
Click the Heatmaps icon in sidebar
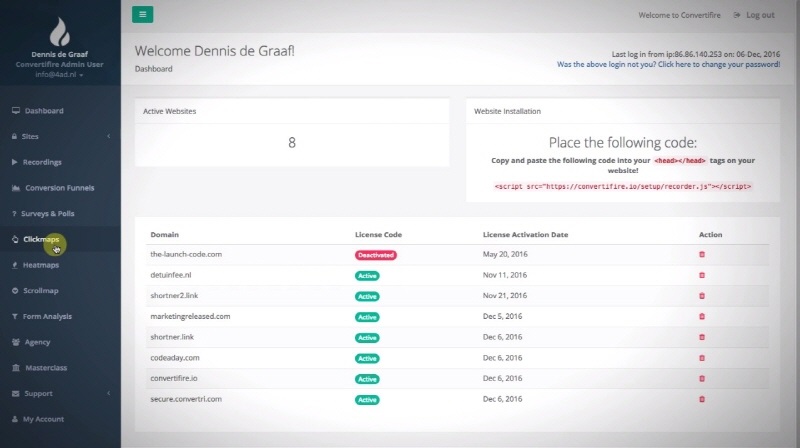[15, 265]
